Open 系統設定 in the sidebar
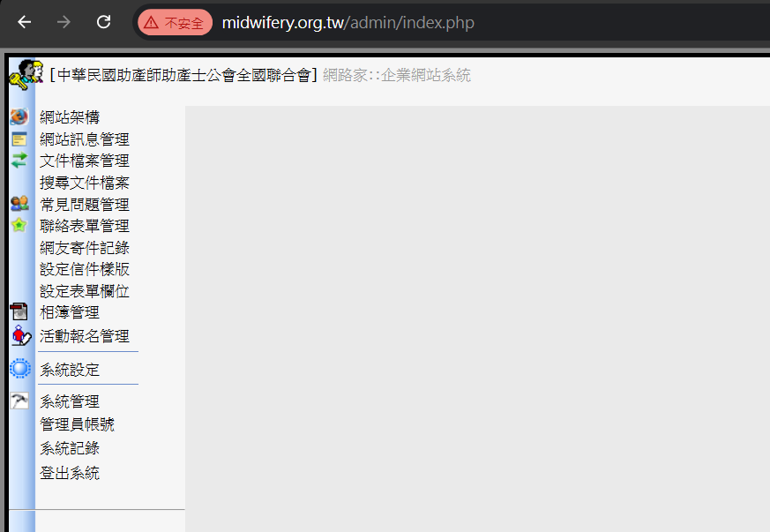The image size is (770, 532). point(70,370)
